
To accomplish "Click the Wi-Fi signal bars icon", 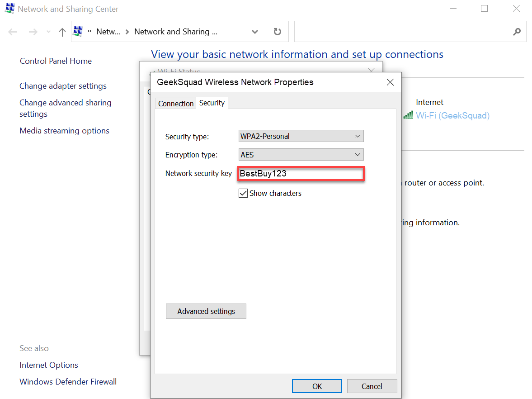I will coord(408,115).
